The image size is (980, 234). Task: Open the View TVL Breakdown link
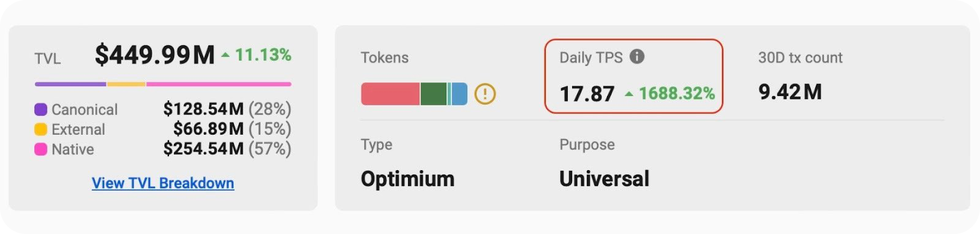(163, 183)
